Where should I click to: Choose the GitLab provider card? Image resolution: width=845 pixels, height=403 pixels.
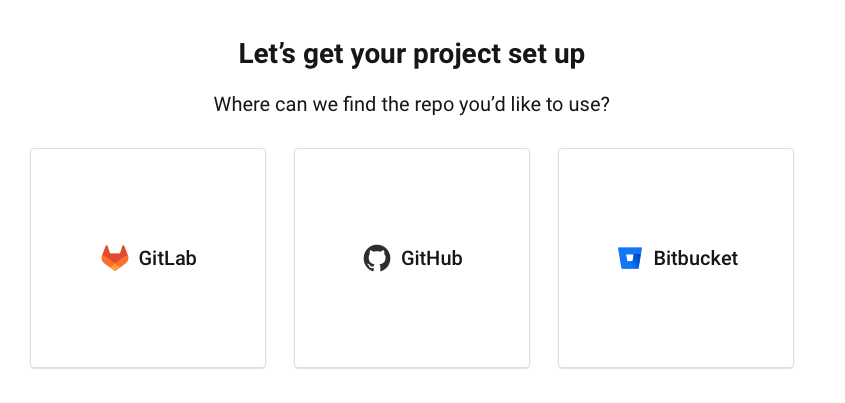pos(148,258)
